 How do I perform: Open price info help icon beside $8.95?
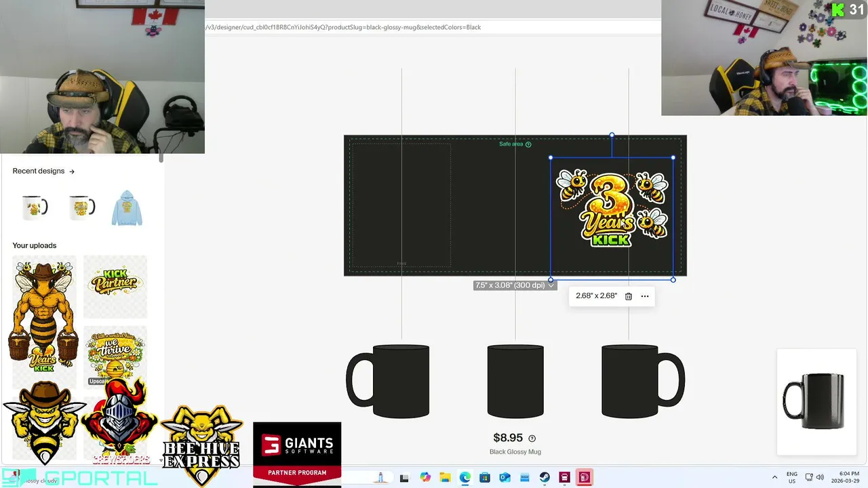click(x=532, y=439)
